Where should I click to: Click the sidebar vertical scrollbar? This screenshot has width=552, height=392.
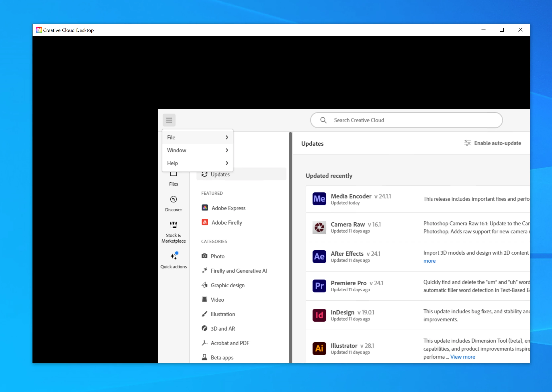pos(290,241)
